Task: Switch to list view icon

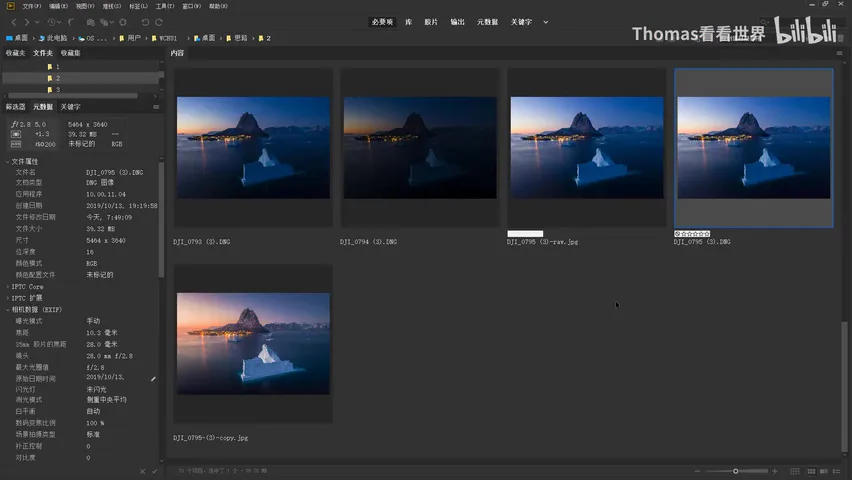Action: click(837, 471)
